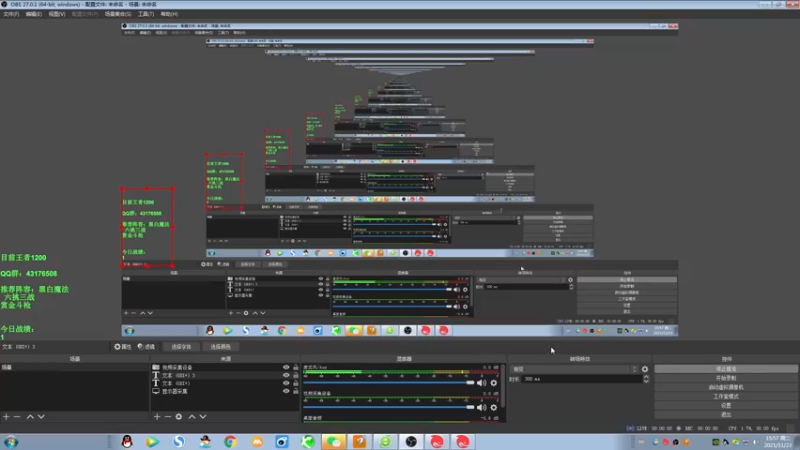
Task: Open the scene transition gear settings
Action: pyautogui.click(x=645, y=369)
